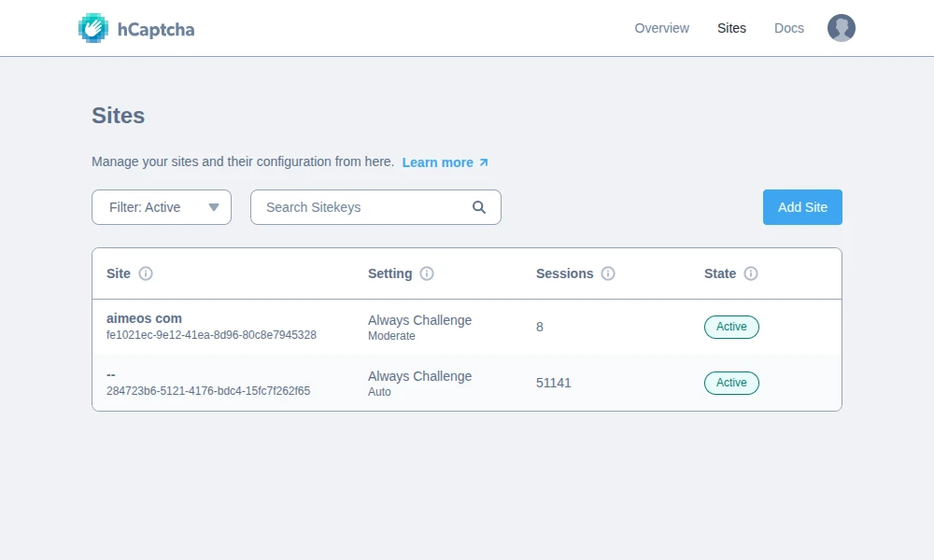The image size is (934, 560).
Task: Click the Active badge for aimeos com
Action: coord(731,327)
